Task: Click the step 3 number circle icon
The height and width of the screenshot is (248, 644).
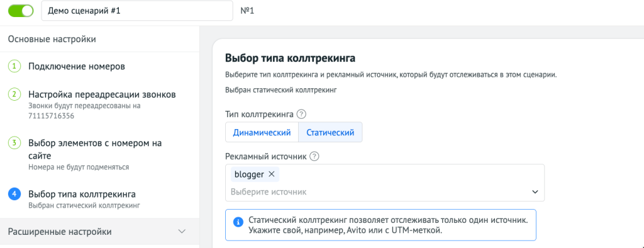Action: pos(14,144)
